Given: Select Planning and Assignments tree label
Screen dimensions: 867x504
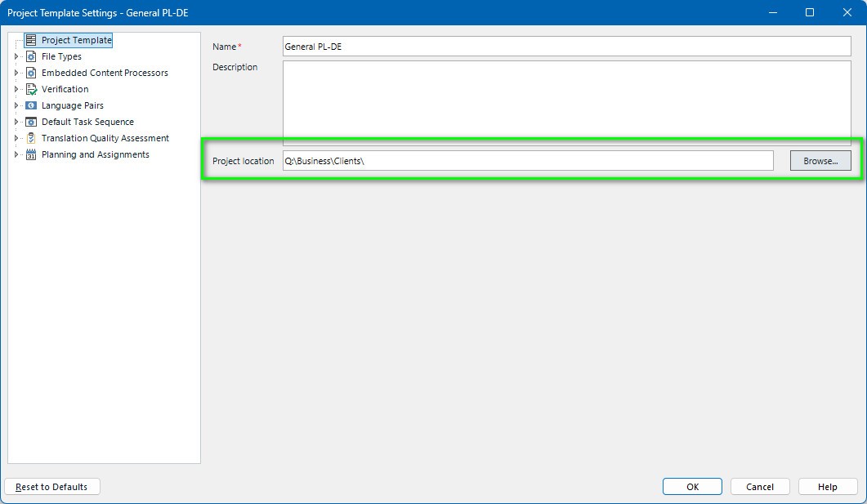Looking at the screenshot, I should (x=95, y=154).
